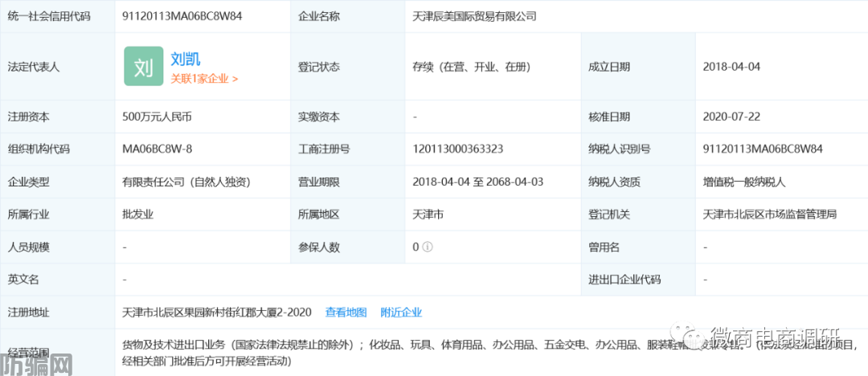Screen dimensions: 868x376
Task: Click taxpayer qualification 增值税一般纳税人
Action: coord(744,181)
